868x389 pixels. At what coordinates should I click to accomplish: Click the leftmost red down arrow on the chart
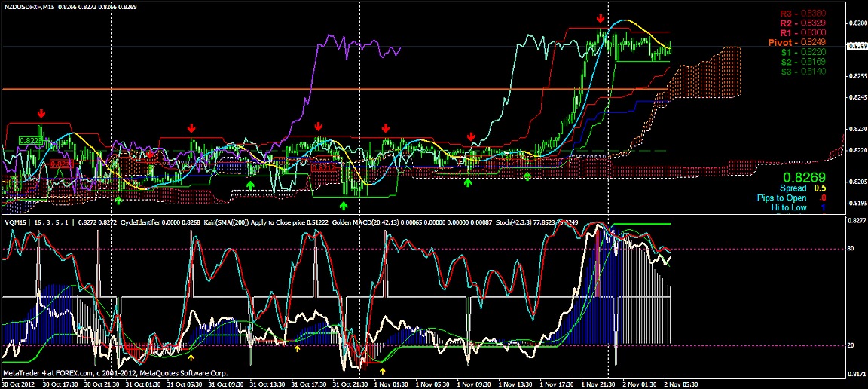(x=41, y=113)
